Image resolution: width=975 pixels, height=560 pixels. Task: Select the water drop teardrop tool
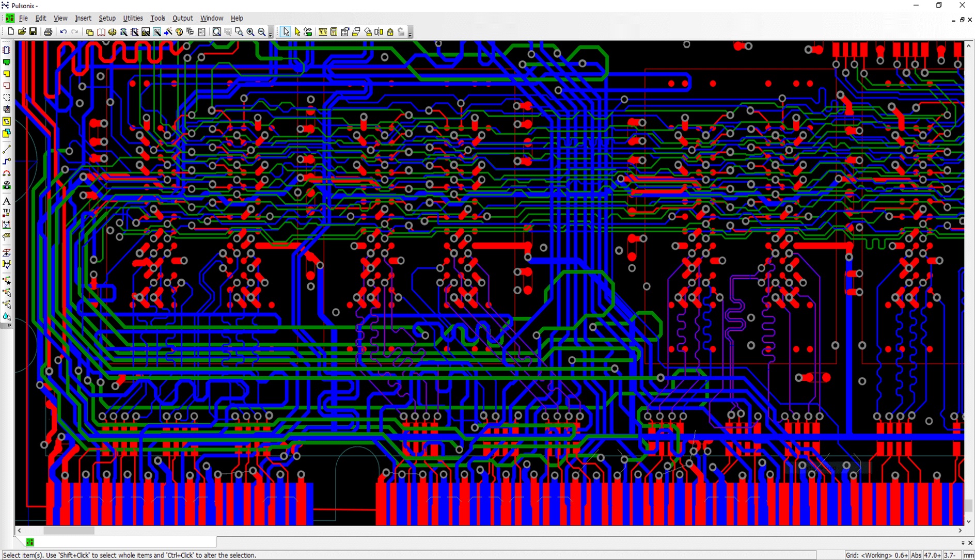[x=7, y=317]
